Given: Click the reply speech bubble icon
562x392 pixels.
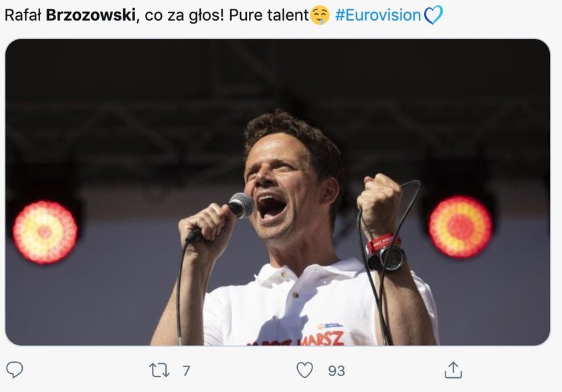Looking at the screenshot, I should pos(15,370).
